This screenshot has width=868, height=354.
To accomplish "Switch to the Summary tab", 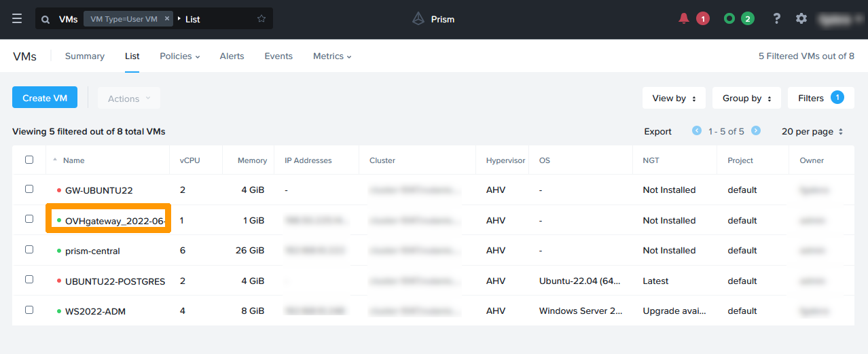I will [x=85, y=56].
